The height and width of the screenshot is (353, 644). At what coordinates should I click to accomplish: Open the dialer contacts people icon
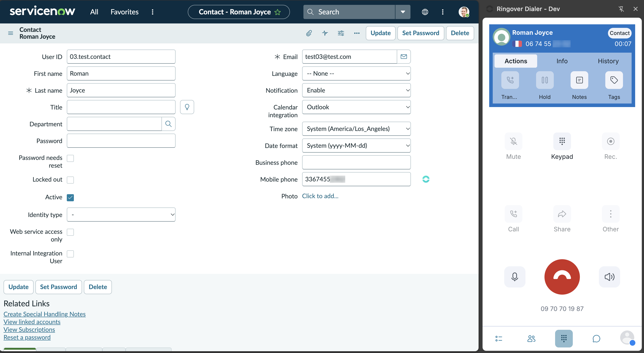pyautogui.click(x=531, y=338)
